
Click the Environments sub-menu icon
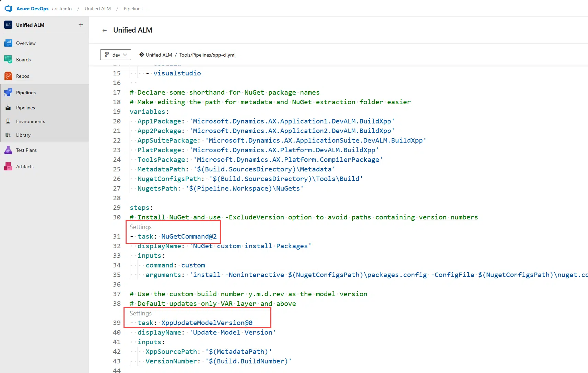8,121
